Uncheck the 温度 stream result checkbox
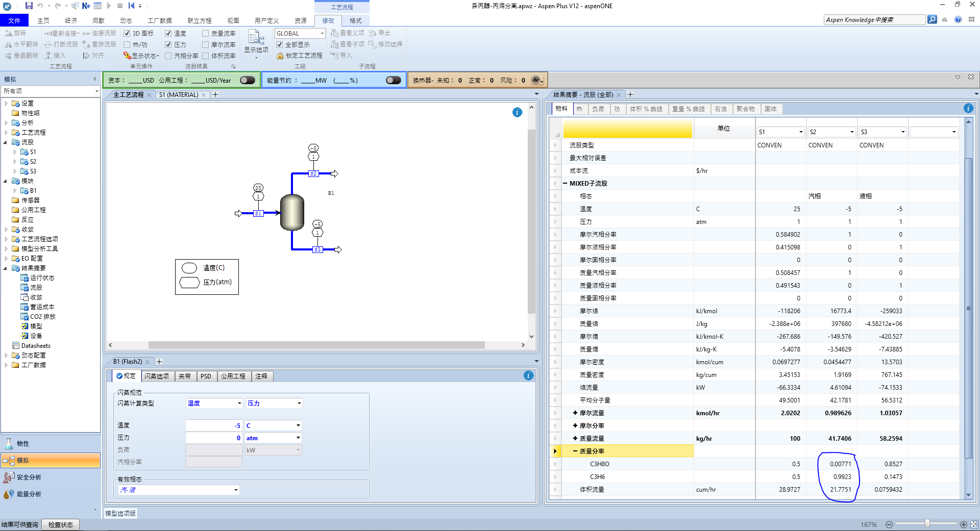This screenshot has height=531, width=980. coord(168,33)
